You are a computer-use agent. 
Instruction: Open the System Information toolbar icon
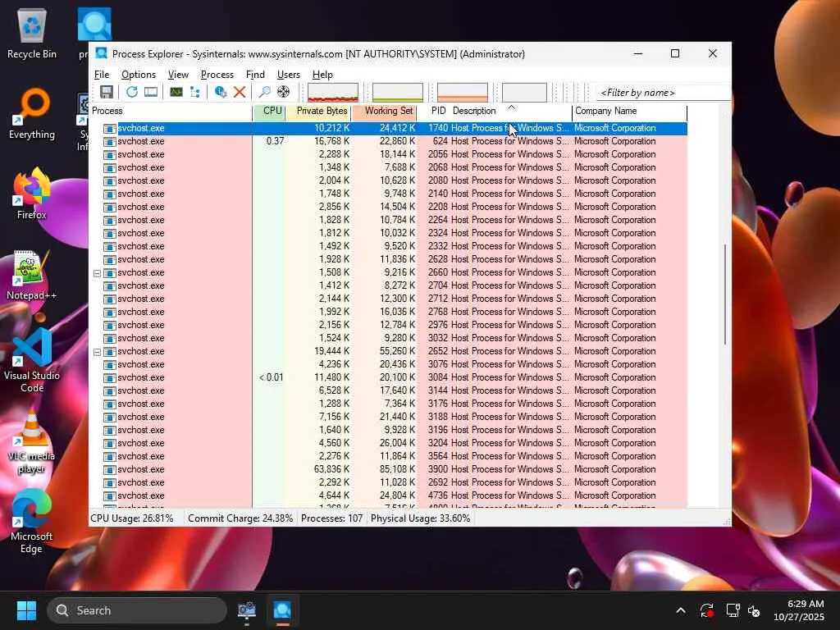151,92
